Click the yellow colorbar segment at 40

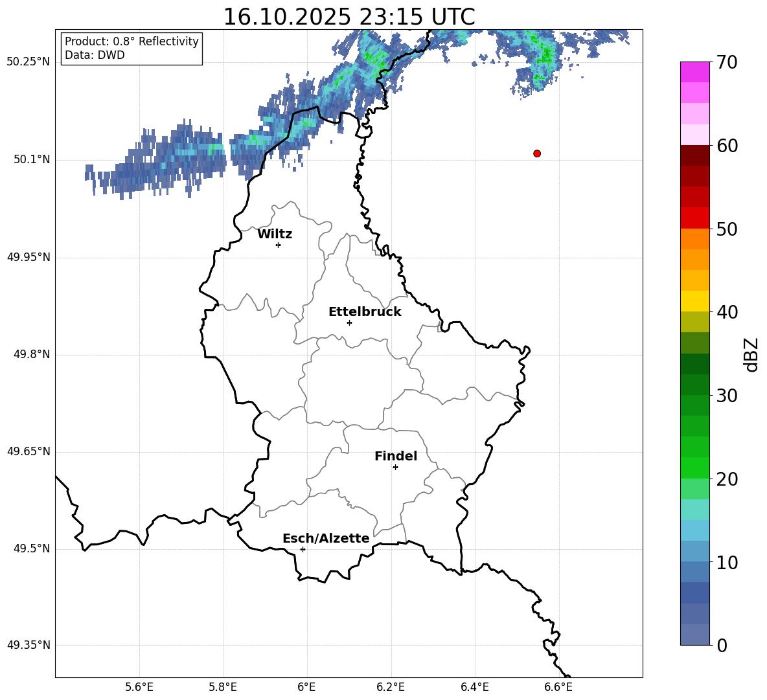point(695,301)
